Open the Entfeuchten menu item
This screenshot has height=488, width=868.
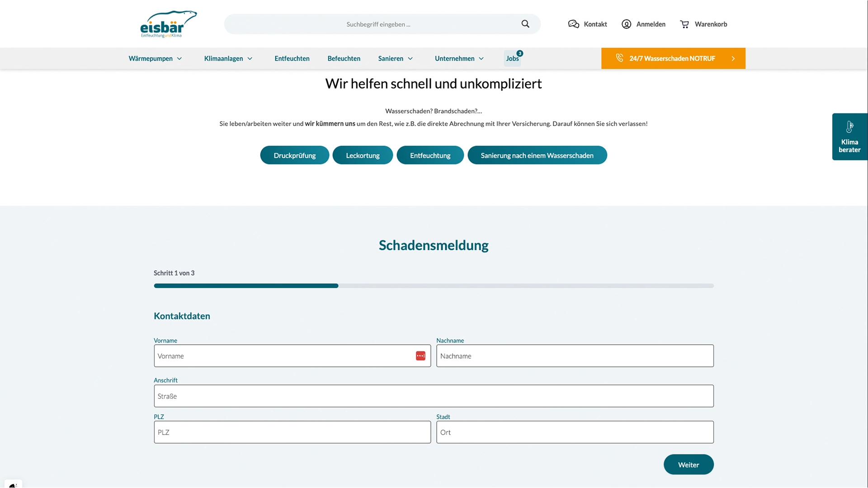tap(292, 59)
